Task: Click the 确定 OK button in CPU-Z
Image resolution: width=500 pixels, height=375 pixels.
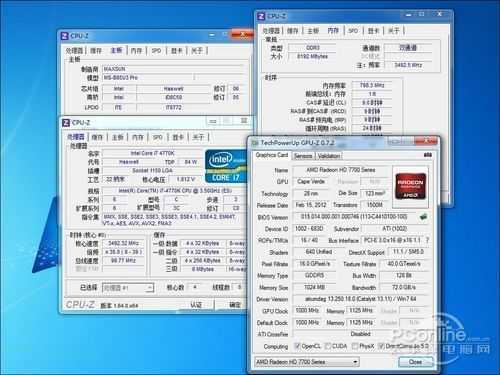Action: pyautogui.click(x=235, y=304)
